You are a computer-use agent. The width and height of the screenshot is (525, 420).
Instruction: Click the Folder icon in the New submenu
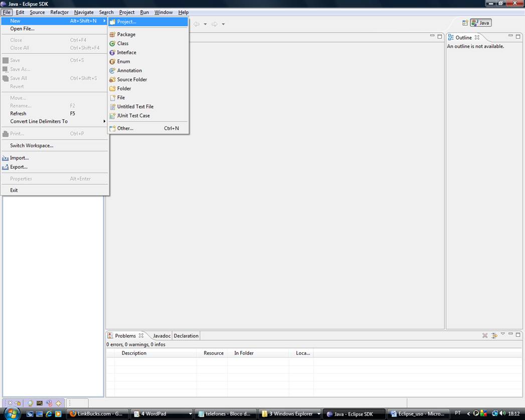pyautogui.click(x=112, y=89)
